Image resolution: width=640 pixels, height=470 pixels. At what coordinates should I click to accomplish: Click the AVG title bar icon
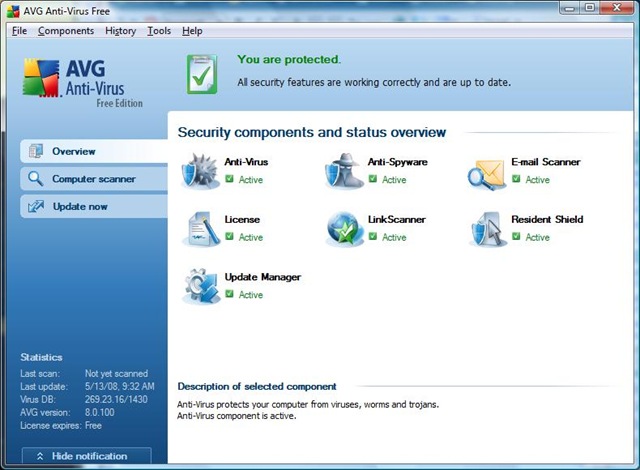(x=13, y=11)
